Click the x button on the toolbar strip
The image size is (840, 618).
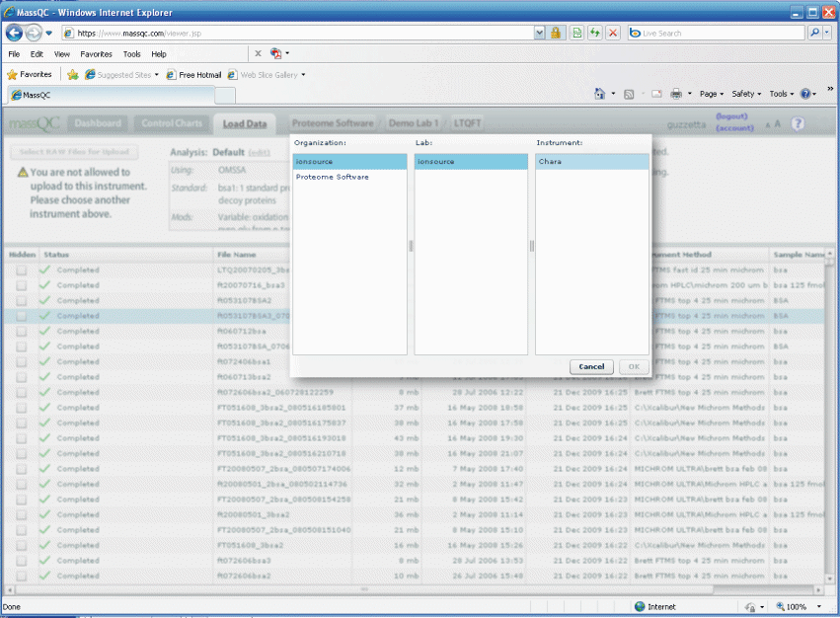click(258, 53)
